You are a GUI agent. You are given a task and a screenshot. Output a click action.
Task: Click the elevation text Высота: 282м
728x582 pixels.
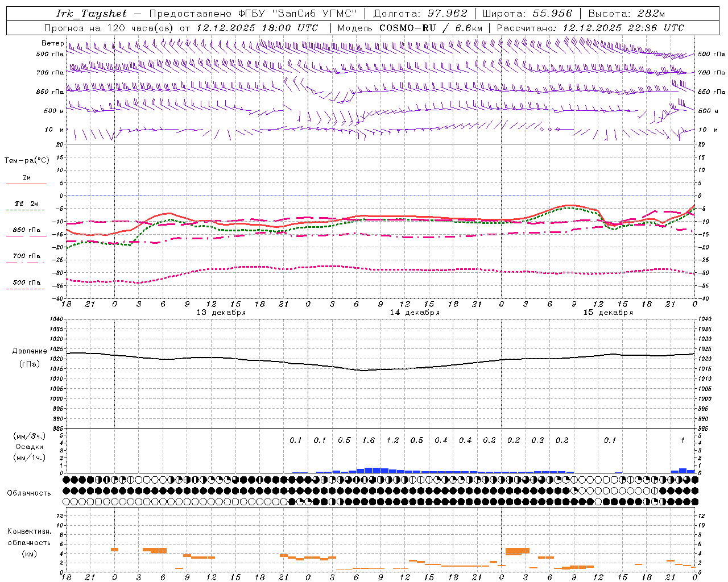click(627, 14)
